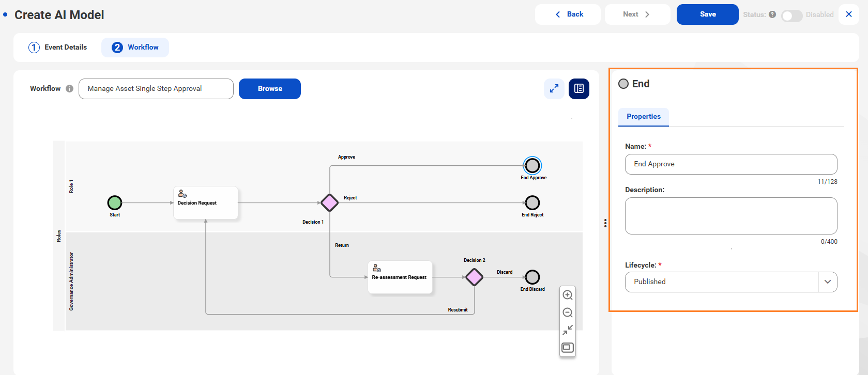Viewport: 868px width, 375px height.
Task: Click the Description text area
Action: pyautogui.click(x=731, y=216)
